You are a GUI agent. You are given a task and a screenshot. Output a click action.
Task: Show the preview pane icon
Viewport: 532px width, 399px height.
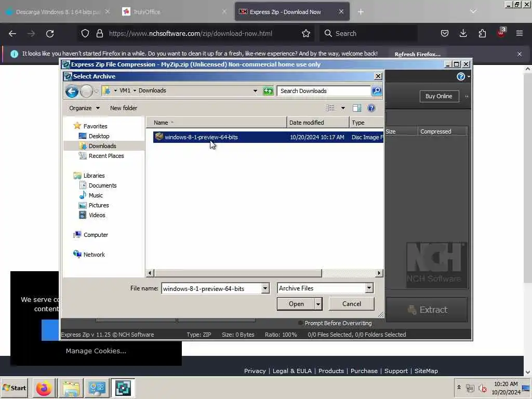coord(356,108)
